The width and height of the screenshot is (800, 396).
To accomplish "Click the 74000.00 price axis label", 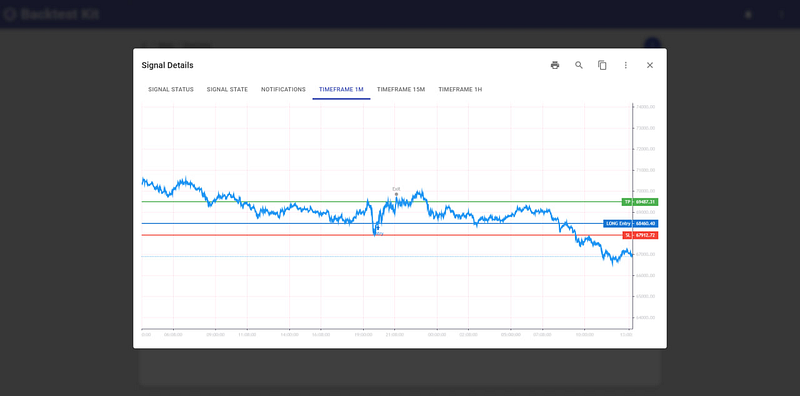I will (x=645, y=107).
